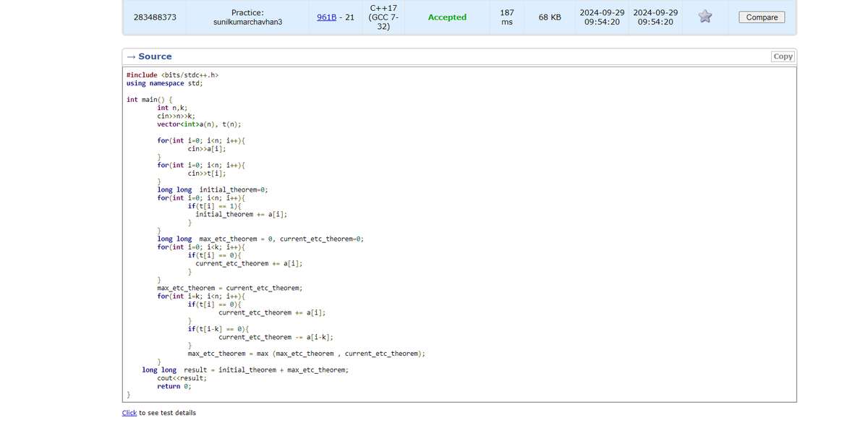This screenshot has width=868, height=431.
Task: Click the Compare button
Action: click(x=762, y=17)
